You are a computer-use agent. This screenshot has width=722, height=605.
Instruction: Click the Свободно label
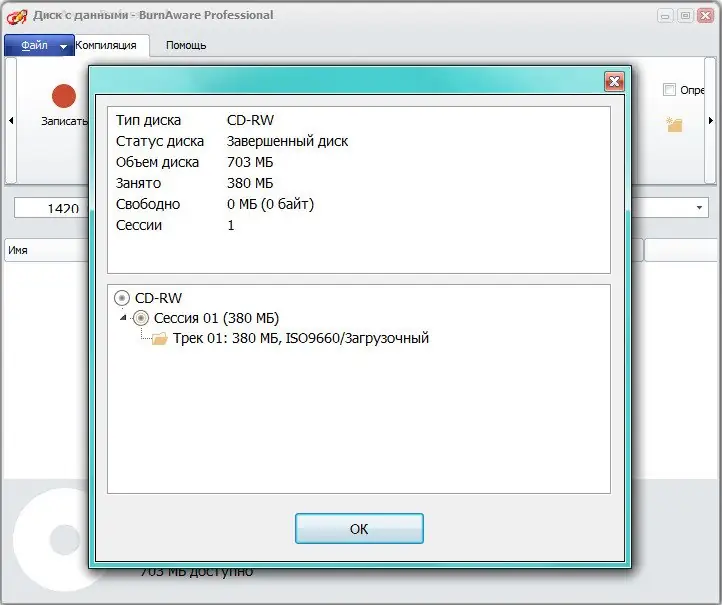tap(148, 204)
